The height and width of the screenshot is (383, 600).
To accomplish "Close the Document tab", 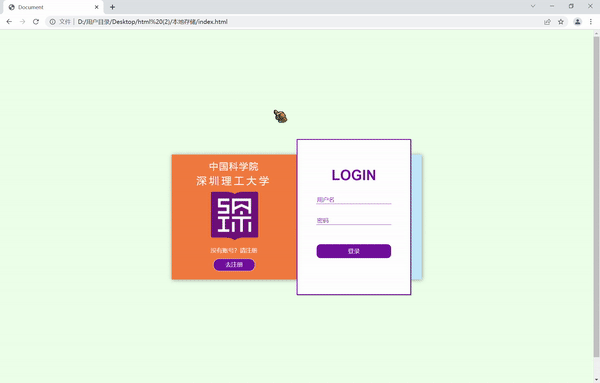I will (x=96, y=7).
